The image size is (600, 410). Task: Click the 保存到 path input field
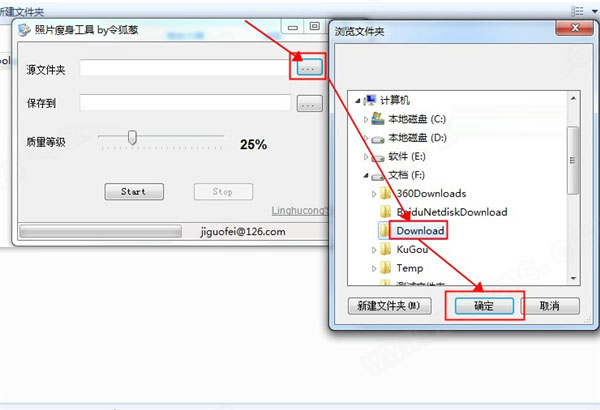185,103
